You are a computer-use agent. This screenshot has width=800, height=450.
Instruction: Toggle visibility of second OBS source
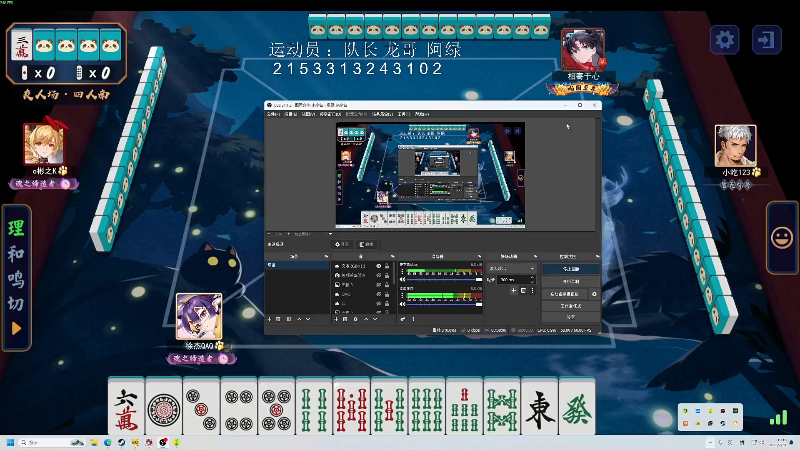pos(379,276)
